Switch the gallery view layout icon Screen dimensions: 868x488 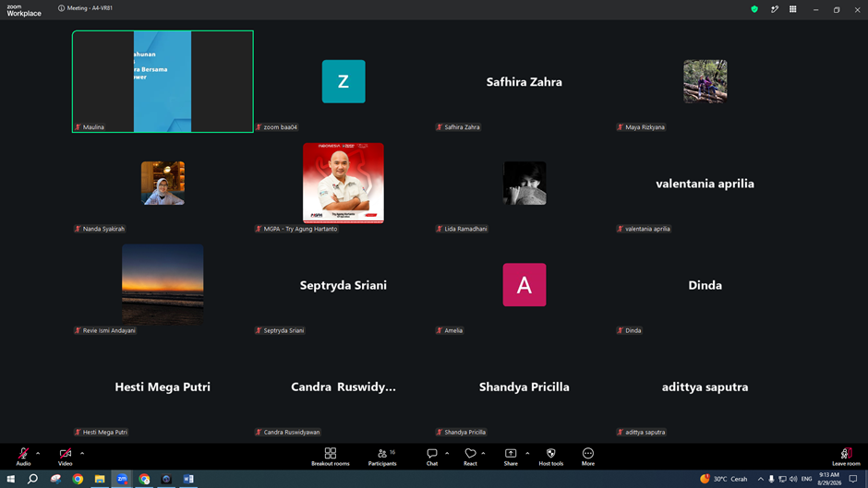pos(792,9)
